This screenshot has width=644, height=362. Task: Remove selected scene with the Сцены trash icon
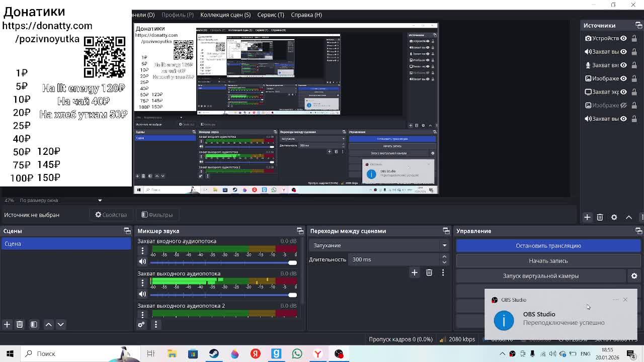coord(20,325)
